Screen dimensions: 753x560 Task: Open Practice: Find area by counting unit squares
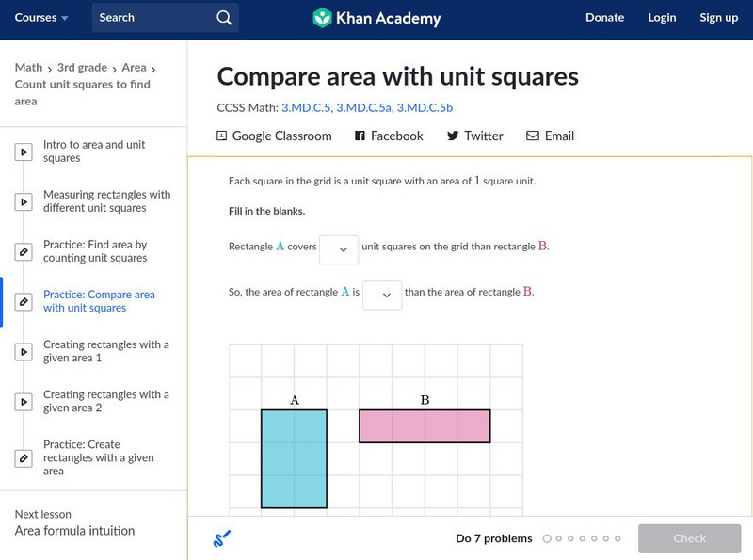click(x=95, y=251)
